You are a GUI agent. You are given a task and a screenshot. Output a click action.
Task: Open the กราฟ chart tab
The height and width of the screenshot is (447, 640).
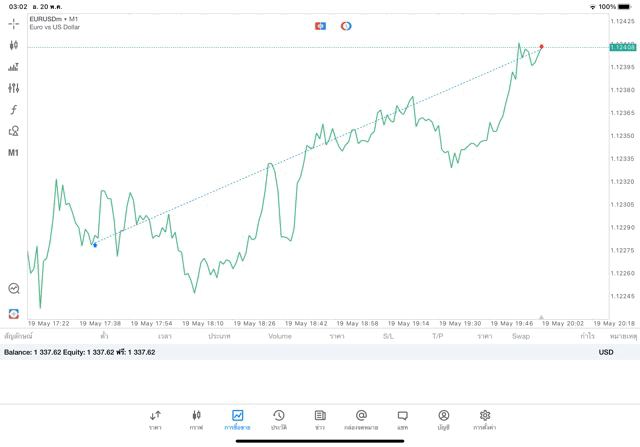(196, 418)
